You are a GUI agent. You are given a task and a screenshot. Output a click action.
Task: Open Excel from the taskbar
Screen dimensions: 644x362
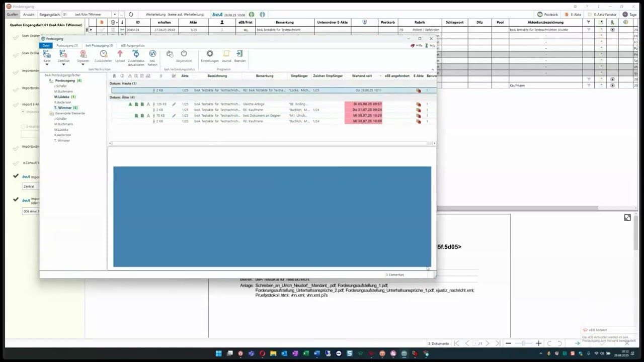(306, 353)
